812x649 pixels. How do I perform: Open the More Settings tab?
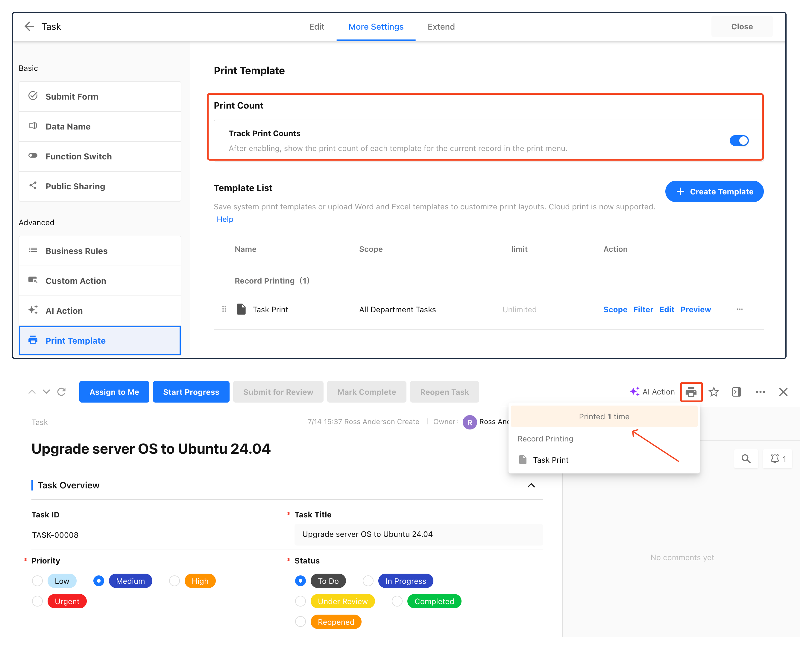(376, 27)
